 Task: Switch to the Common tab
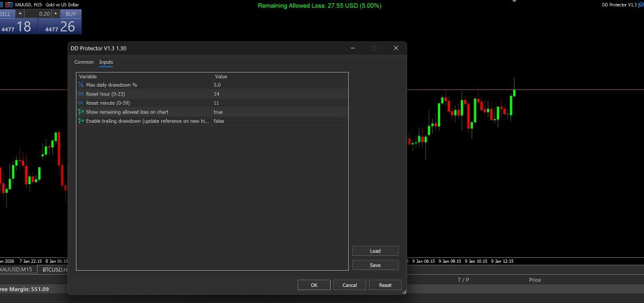click(x=84, y=62)
